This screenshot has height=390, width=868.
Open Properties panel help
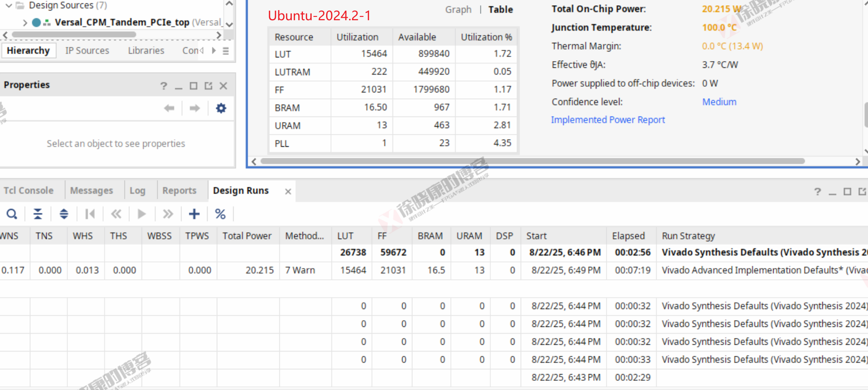pyautogui.click(x=164, y=86)
